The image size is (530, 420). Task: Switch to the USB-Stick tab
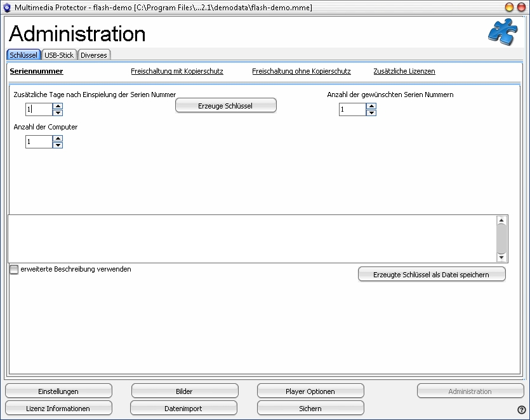point(59,55)
